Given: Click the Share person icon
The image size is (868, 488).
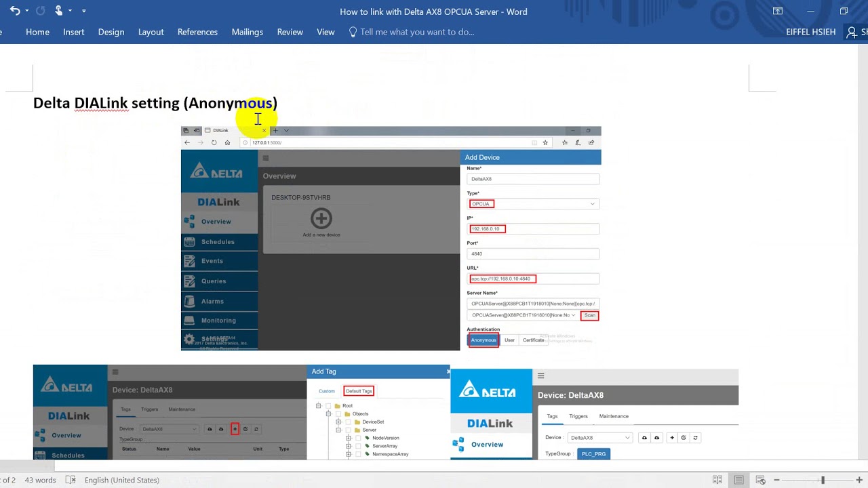Looking at the screenshot, I should 852,32.
